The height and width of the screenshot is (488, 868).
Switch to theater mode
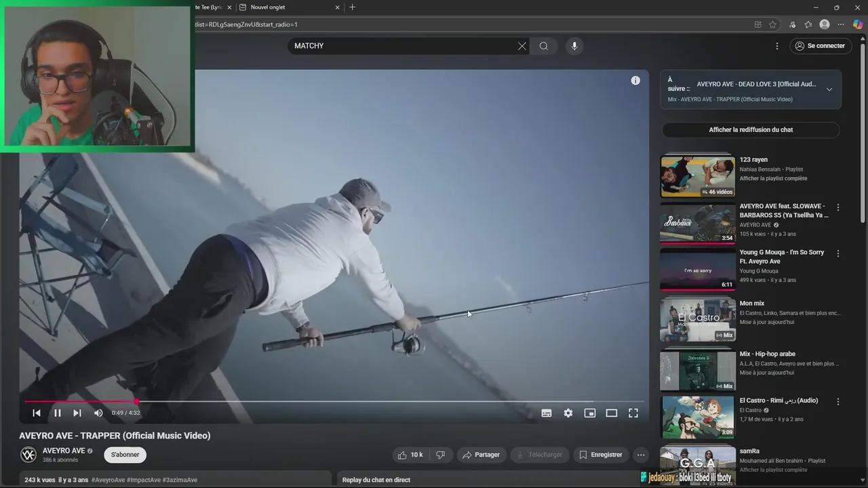(x=612, y=413)
